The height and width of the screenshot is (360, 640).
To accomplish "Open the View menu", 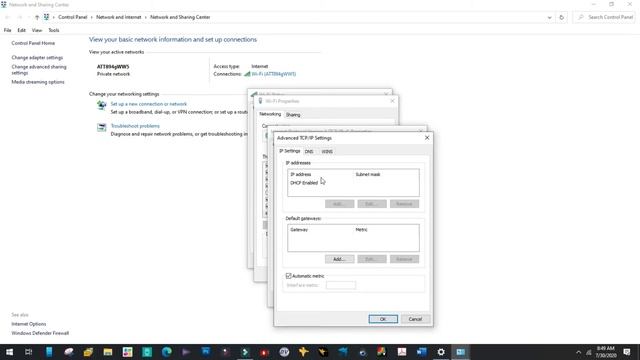I will [x=37, y=30].
